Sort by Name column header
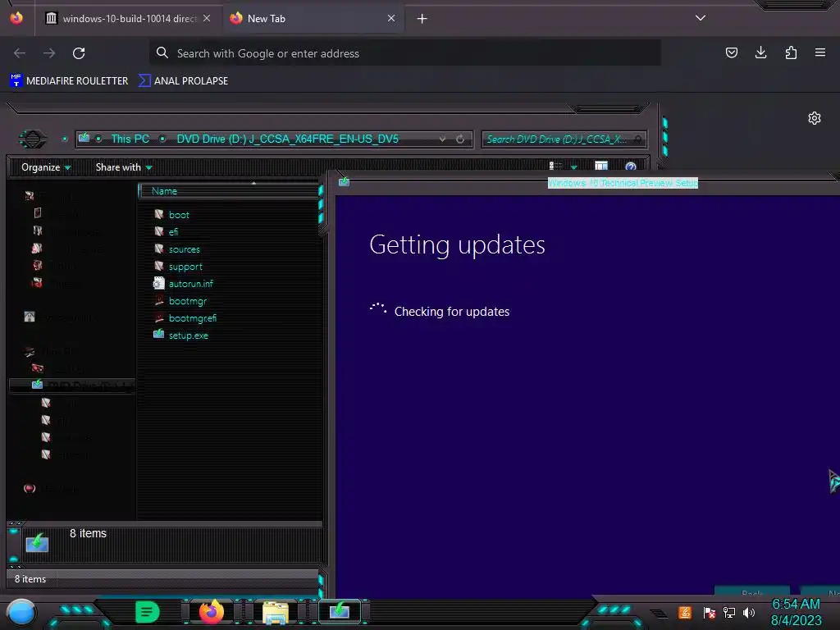The width and height of the screenshot is (840, 630). (228, 191)
